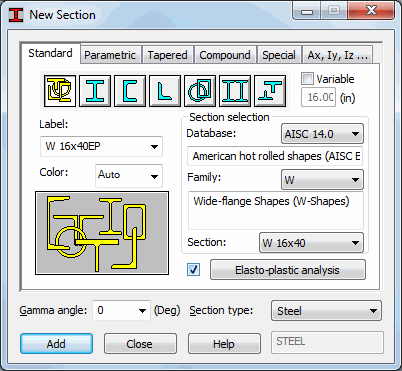The width and height of the screenshot is (402, 371).
Task: Click the Add button
Action: pyautogui.click(x=56, y=343)
